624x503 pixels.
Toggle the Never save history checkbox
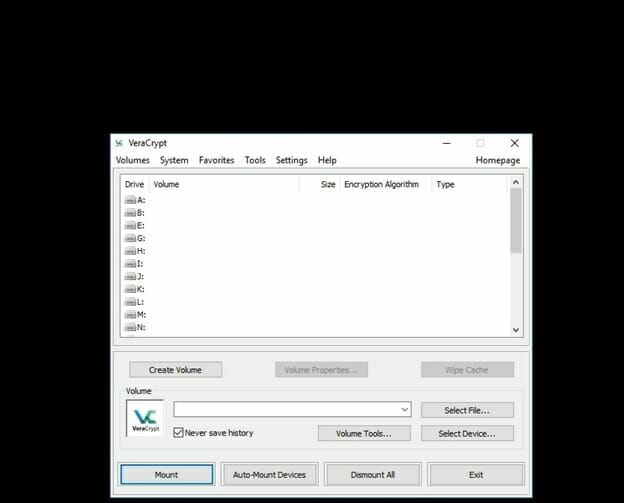pos(178,433)
